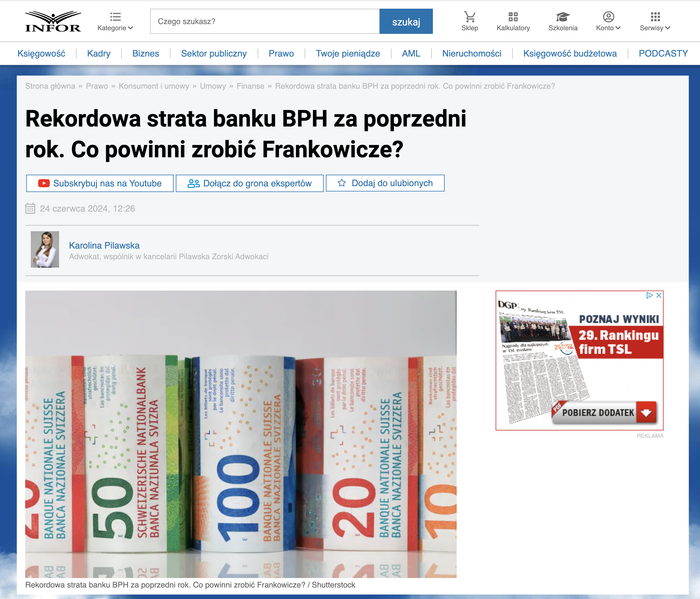Go to the PODCASTY section
Screen dimensions: 700x599
663,53
